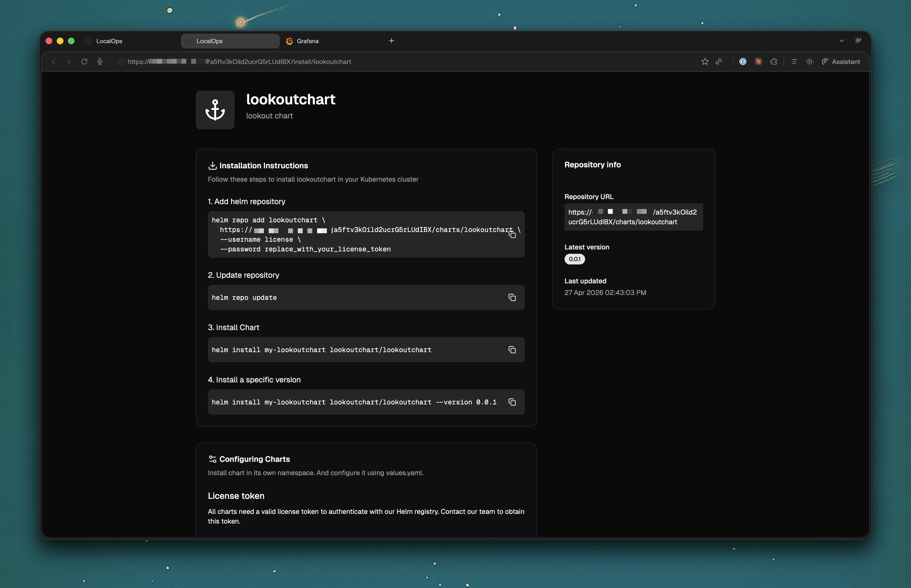The height and width of the screenshot is (588, 911).
Task: Go forward in browser history
Action: click(69, 62)
